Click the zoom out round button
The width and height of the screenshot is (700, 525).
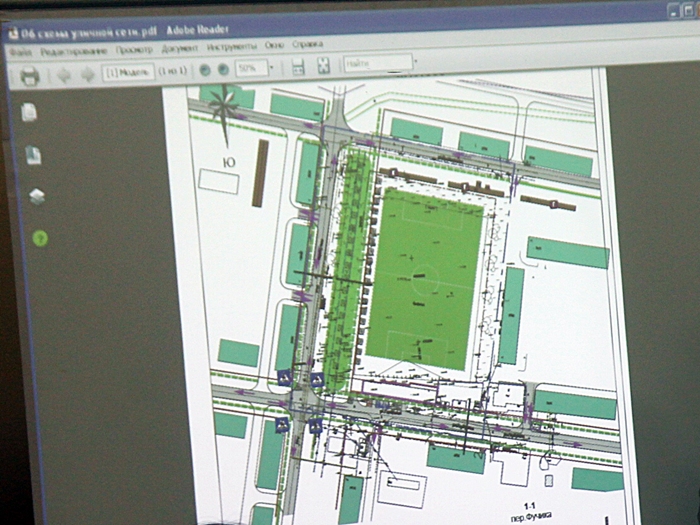tap(204, 70)
